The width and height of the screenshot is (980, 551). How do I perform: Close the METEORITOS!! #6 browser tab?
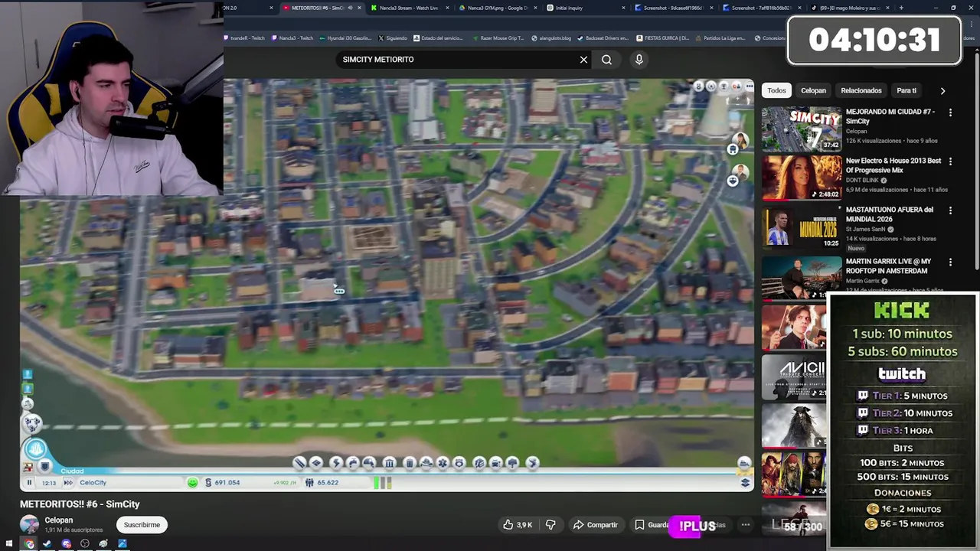[x=361, y=8]
